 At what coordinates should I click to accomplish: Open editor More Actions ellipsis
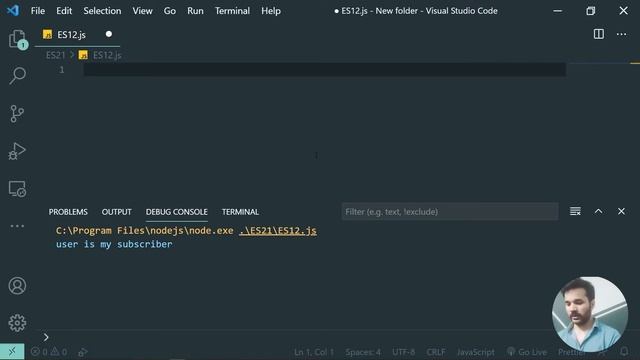pos(621,34)
